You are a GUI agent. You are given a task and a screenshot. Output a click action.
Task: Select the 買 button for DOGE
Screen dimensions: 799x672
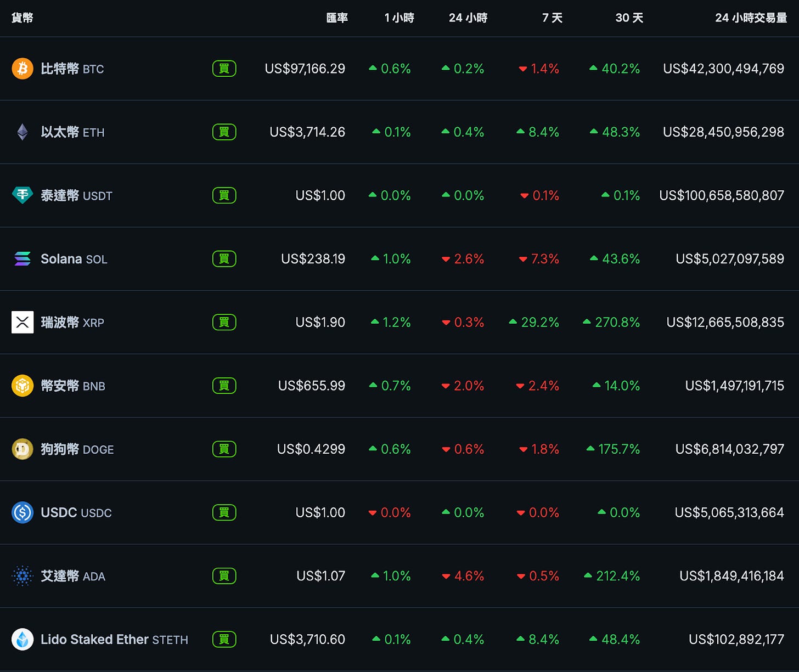[224, 449]
